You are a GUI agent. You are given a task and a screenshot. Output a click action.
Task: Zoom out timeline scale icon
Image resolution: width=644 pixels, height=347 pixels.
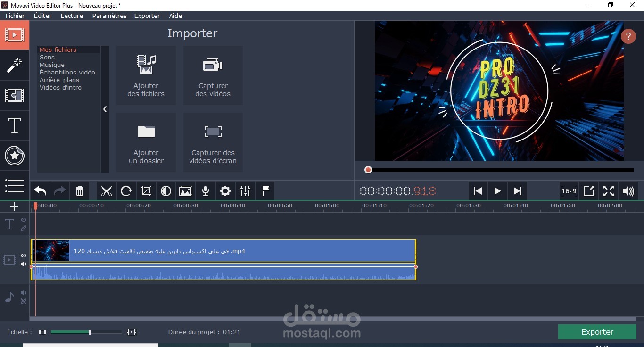pos(42,332)
